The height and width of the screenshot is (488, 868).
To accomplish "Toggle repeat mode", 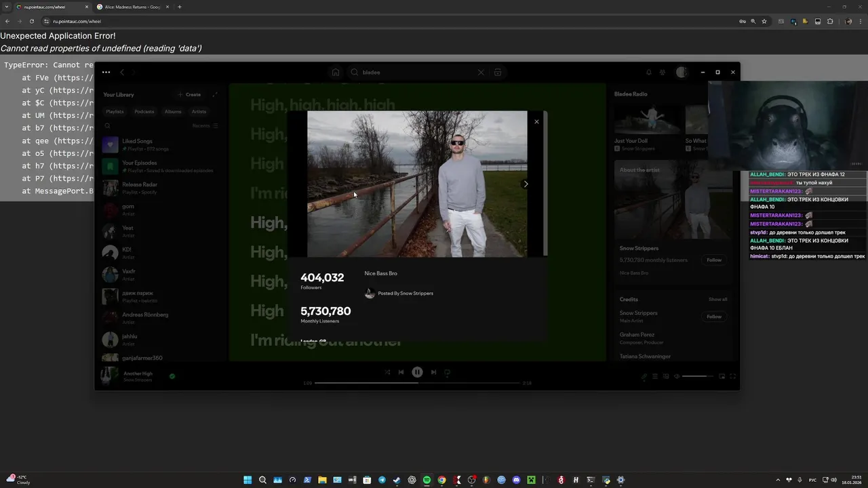I will (x=447, y=372).
